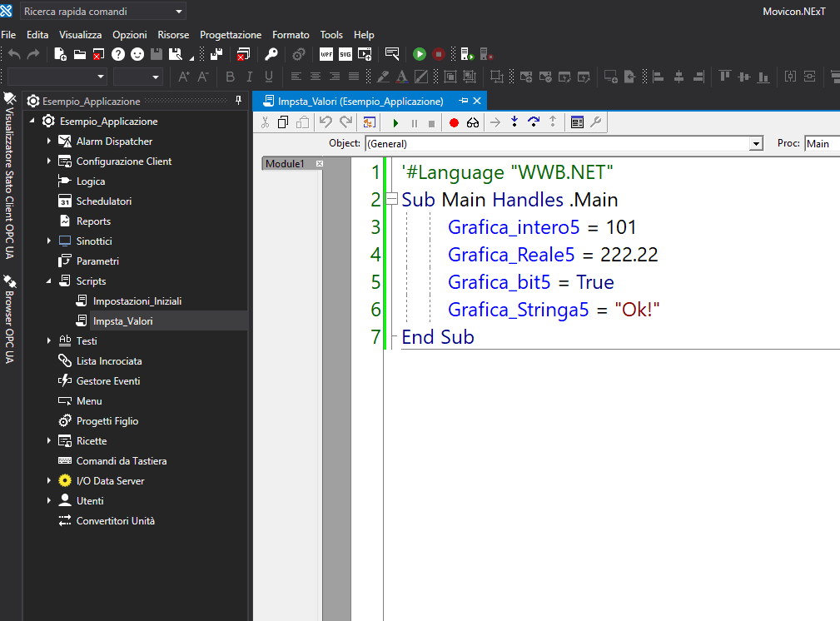Click font color A icon

pos(402,77)
